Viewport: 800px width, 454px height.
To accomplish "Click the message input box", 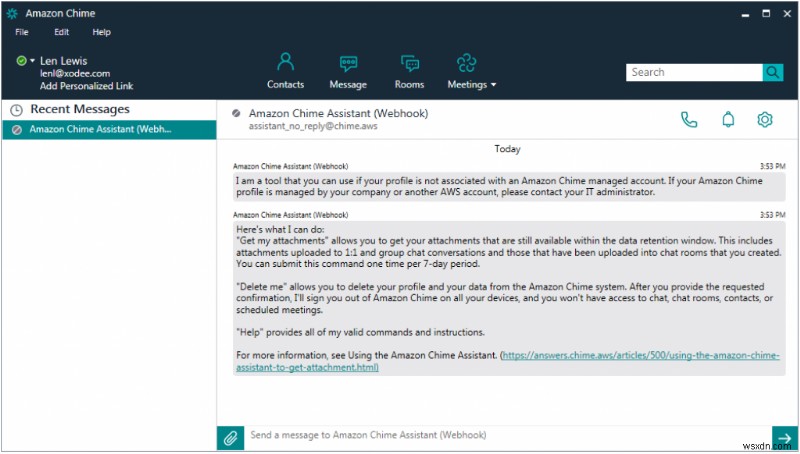I will coord(508,436).
